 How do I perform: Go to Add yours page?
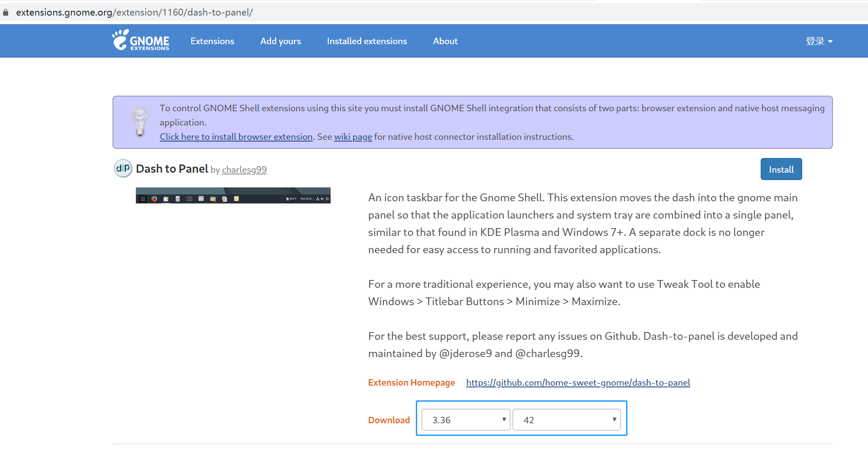(x=280, y=41)
